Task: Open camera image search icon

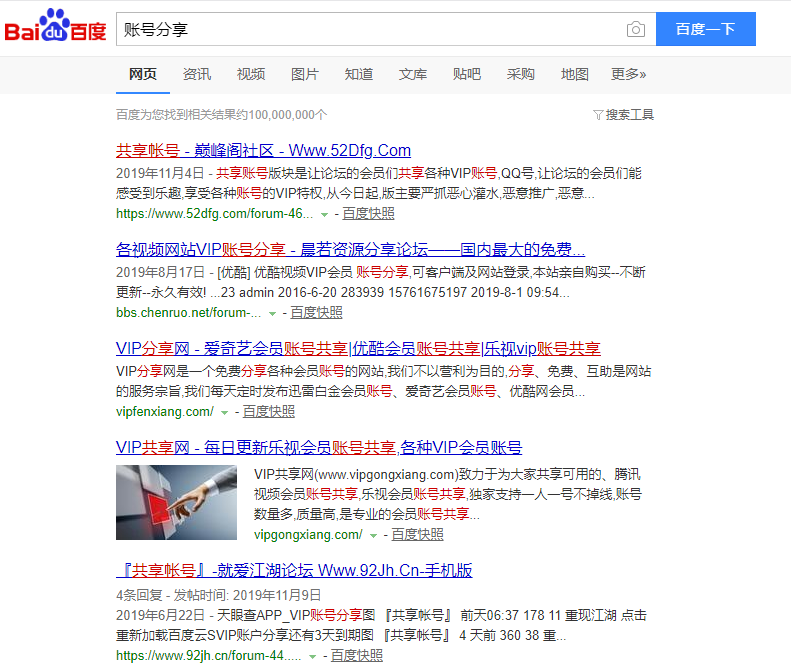Action: pos(636,29)
